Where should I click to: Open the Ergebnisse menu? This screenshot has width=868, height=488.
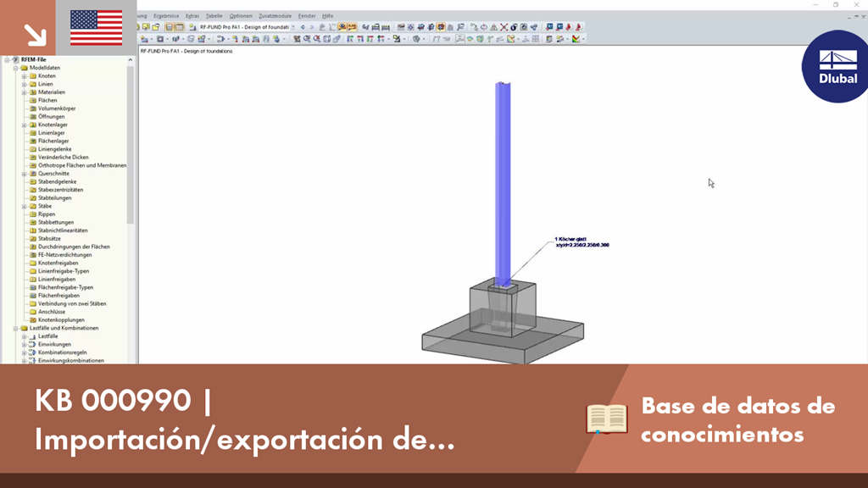(166, 16)
